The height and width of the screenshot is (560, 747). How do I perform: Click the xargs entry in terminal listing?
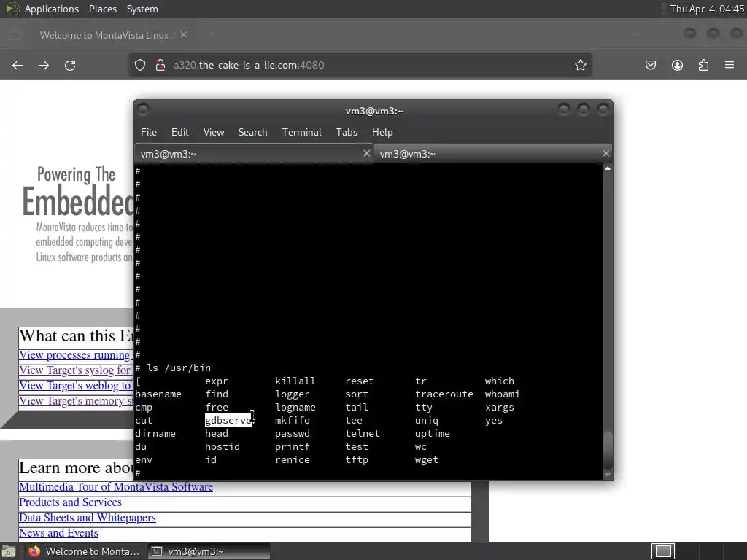[x=499, y=408]
